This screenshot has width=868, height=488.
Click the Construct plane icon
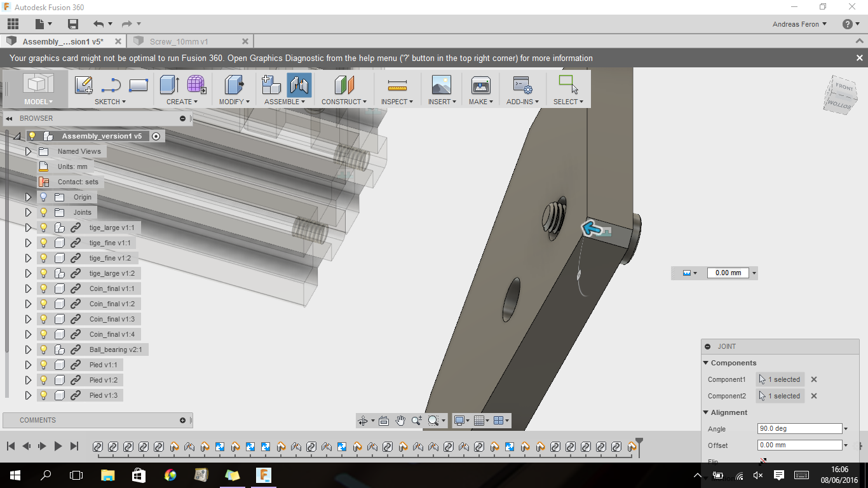tap(344, 85)
